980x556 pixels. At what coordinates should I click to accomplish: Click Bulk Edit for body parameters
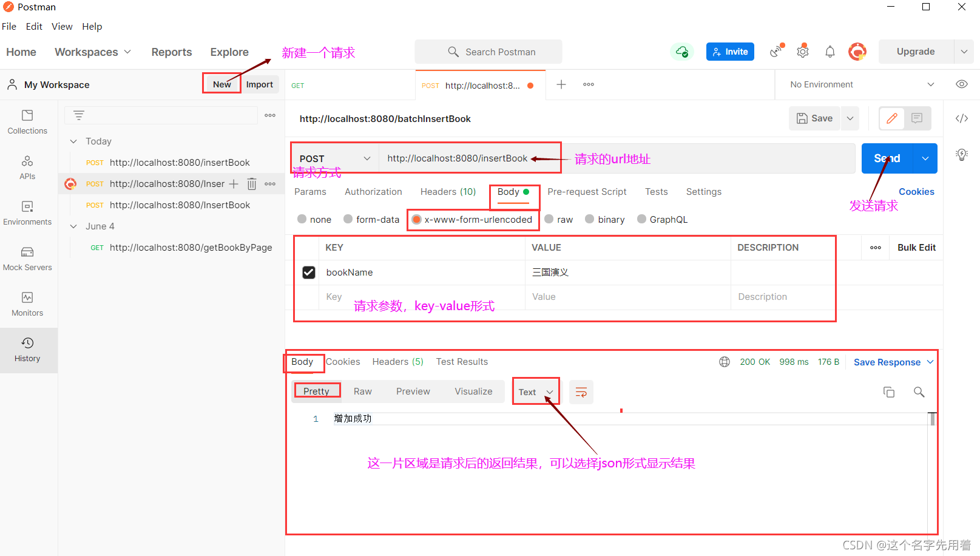click(x=916, y=248)
